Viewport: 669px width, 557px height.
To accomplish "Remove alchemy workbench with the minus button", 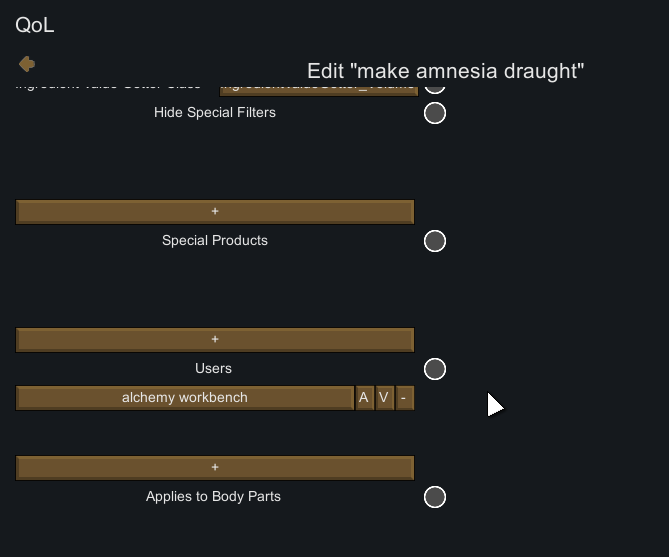I will (404, 398).
